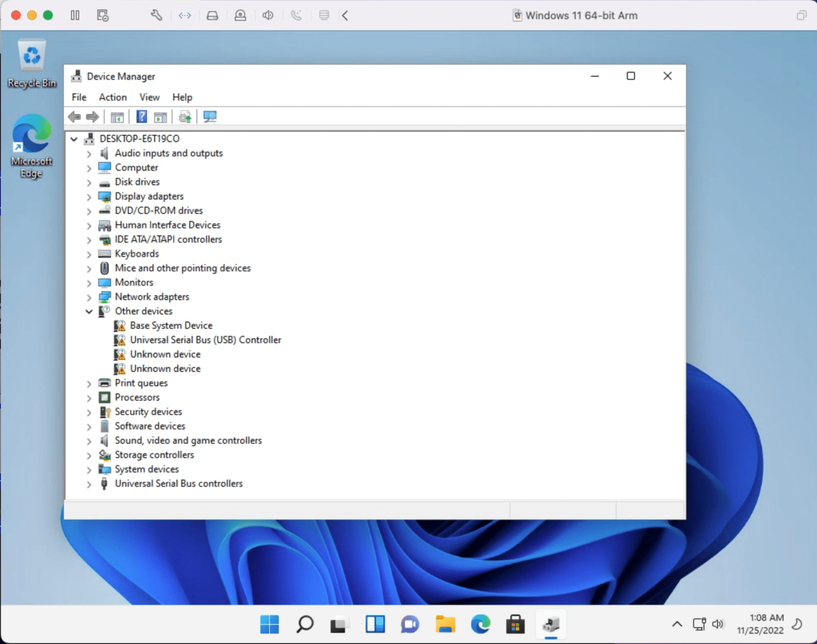Image resolution: width=817 pixels, height=644 pixels.
Task: Pause the virtual machine
Action: coord(75,16)
